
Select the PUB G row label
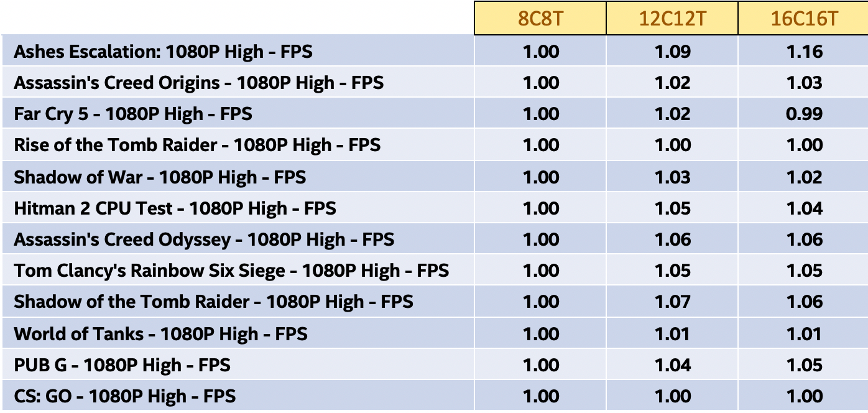[122, 365]
